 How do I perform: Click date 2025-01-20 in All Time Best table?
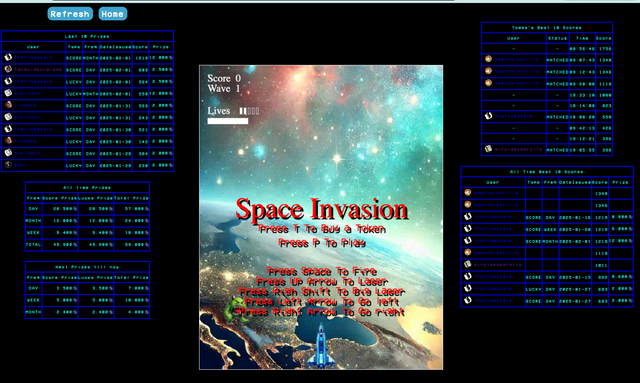pos(575,229)
